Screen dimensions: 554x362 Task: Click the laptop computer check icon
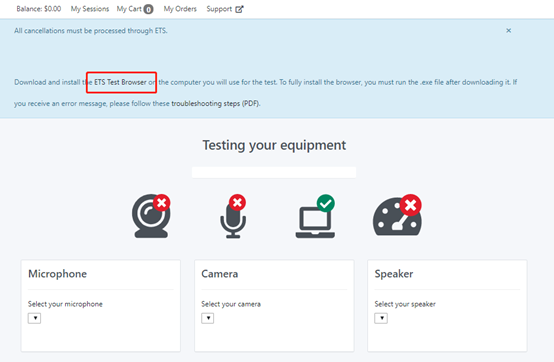click(315, 216)
